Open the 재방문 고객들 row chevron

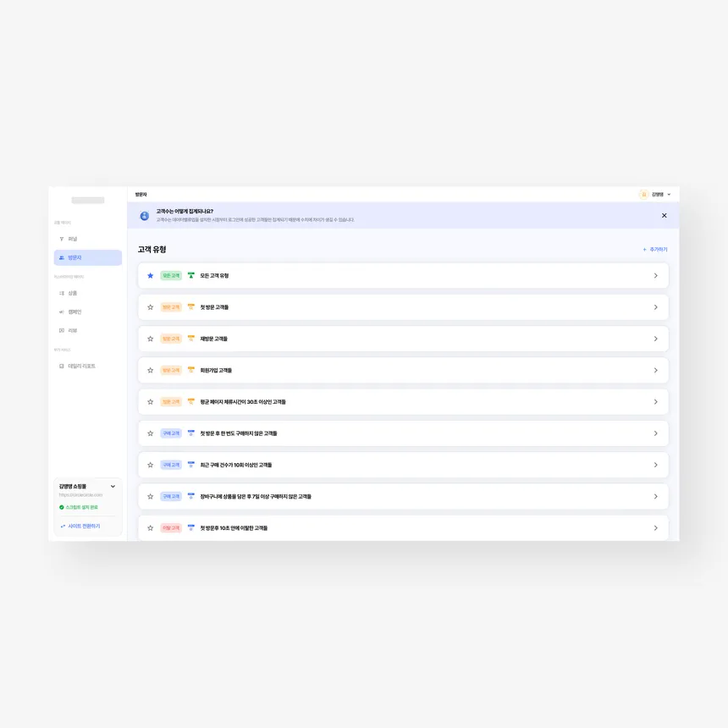[x=655, y=339]
